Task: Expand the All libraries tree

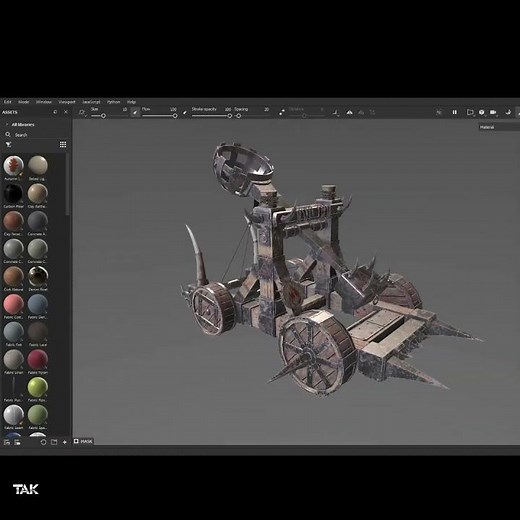Action: click(x=7, y=124)
